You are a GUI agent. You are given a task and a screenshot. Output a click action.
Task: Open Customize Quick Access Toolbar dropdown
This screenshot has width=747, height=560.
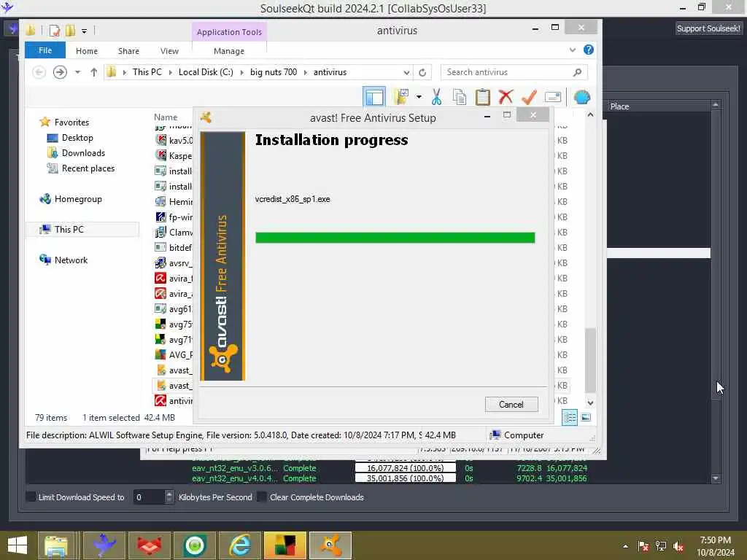(x=84, y=31)
